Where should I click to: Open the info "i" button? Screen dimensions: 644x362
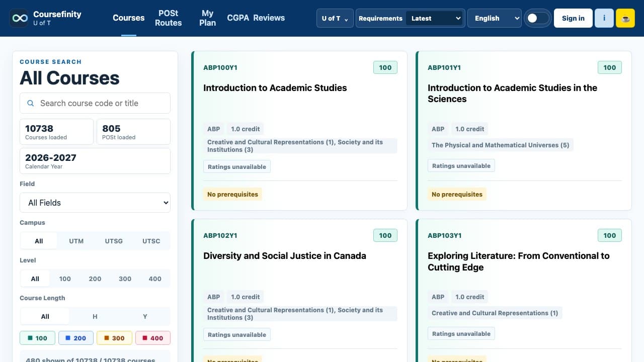pos(604,18)
